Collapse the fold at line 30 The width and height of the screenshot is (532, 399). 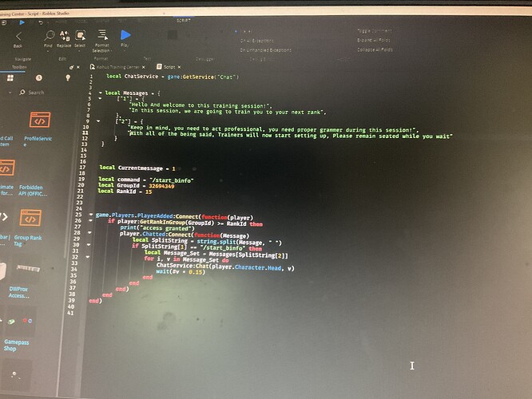point(89,244)
